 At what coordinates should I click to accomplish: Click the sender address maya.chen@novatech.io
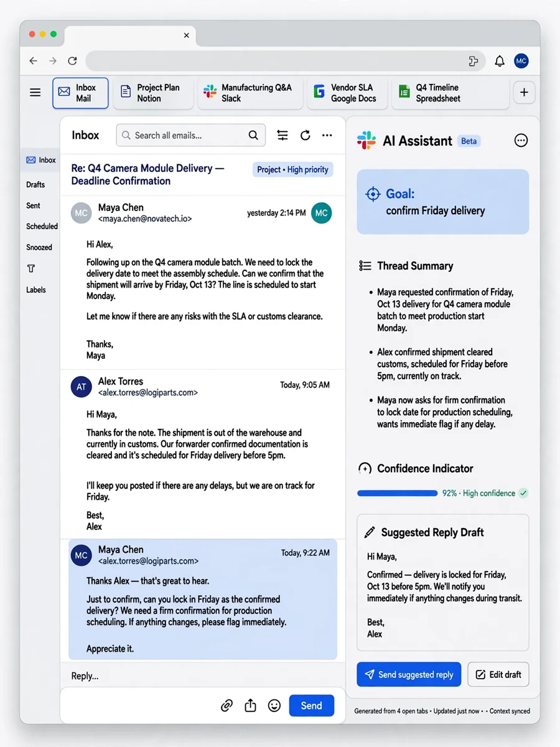[145, 219]
